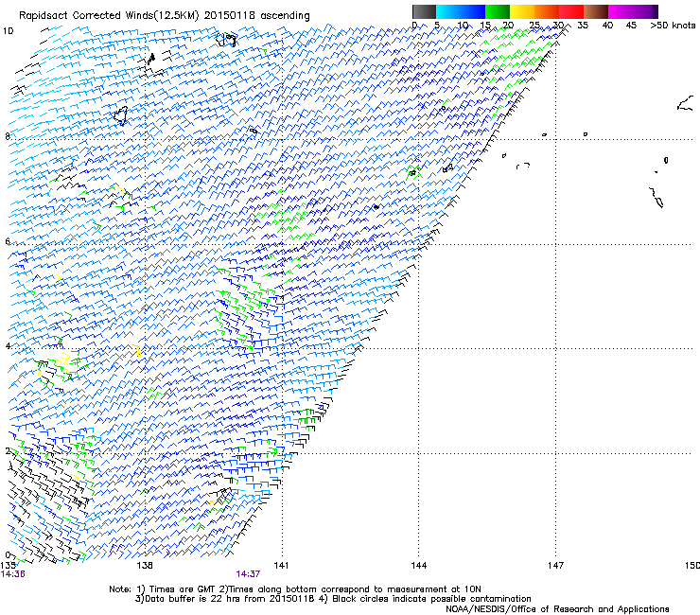Screen dimensions: 700x615
Task: Click the coastline outline at the far right edge
Action: point(686,104)
